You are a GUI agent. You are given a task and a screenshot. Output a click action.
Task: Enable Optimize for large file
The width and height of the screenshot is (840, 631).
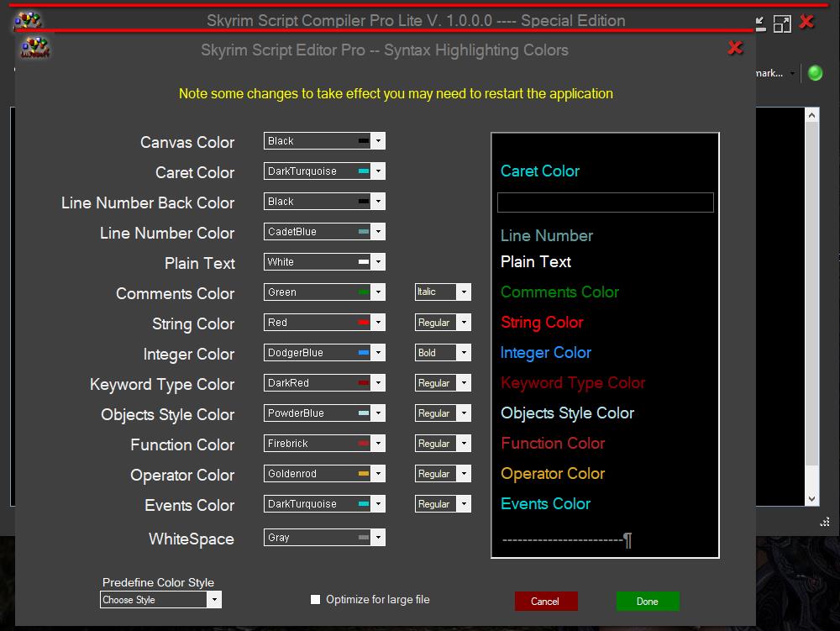(x=316, y=599)
